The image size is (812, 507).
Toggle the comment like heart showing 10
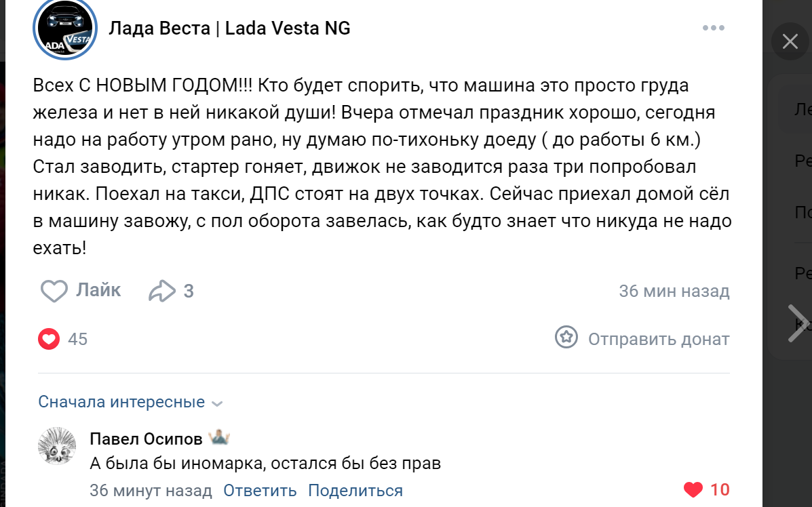pos(693,489)
